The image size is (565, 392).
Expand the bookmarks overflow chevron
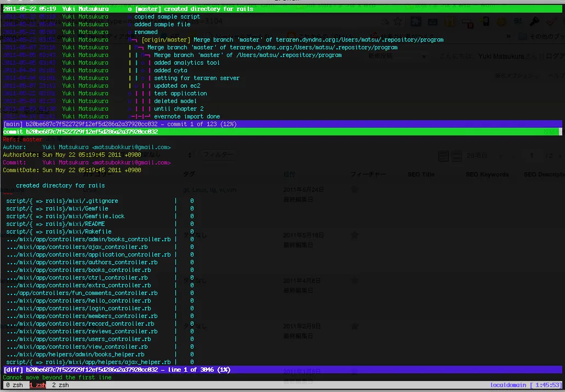tap(509, 37)
